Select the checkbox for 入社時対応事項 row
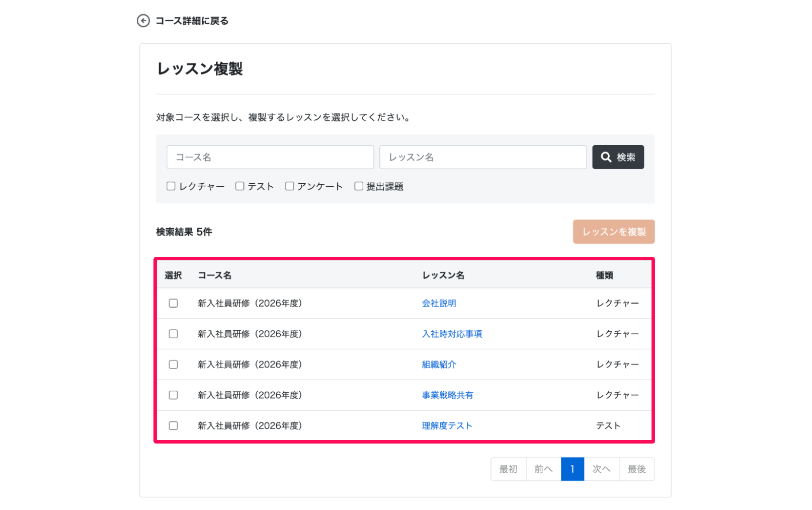This screenshot has width=812, height=510. point(174,334)
